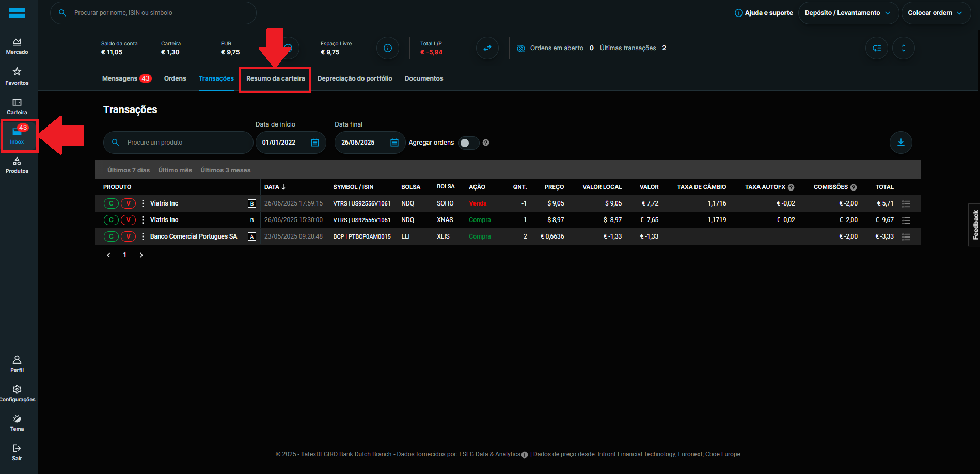Expand the Colocar ordem dropdown
980x474 pixels.
point(936,13)
